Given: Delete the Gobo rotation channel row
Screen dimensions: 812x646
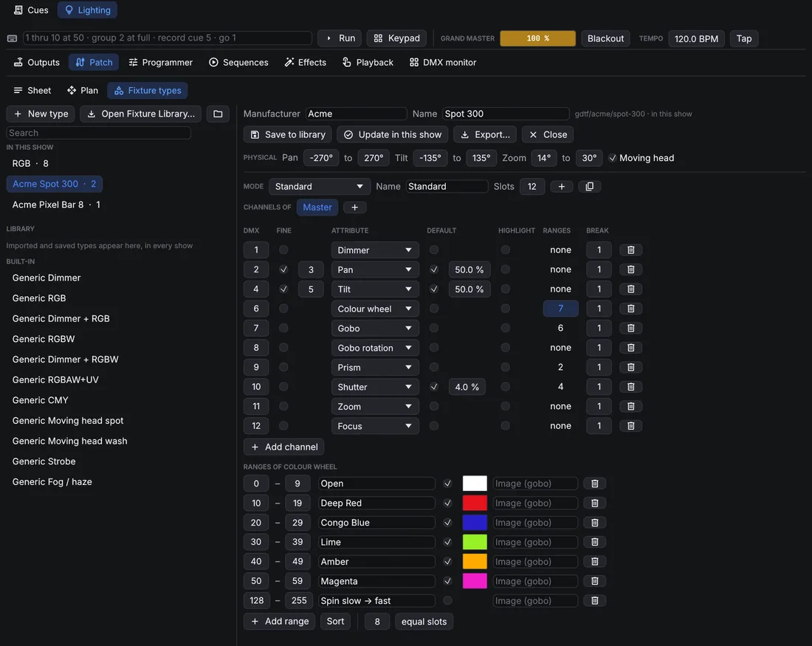Looking at the screenshot, I should (x=630, y=348).
